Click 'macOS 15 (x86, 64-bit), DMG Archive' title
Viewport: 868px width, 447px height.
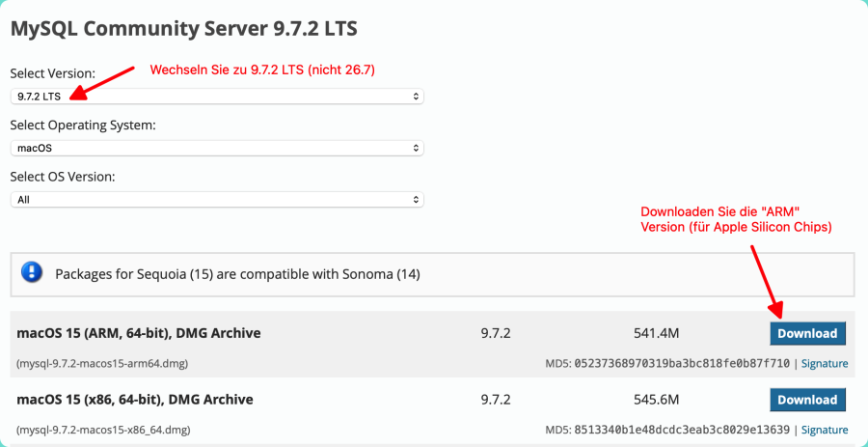coord(135,400)
